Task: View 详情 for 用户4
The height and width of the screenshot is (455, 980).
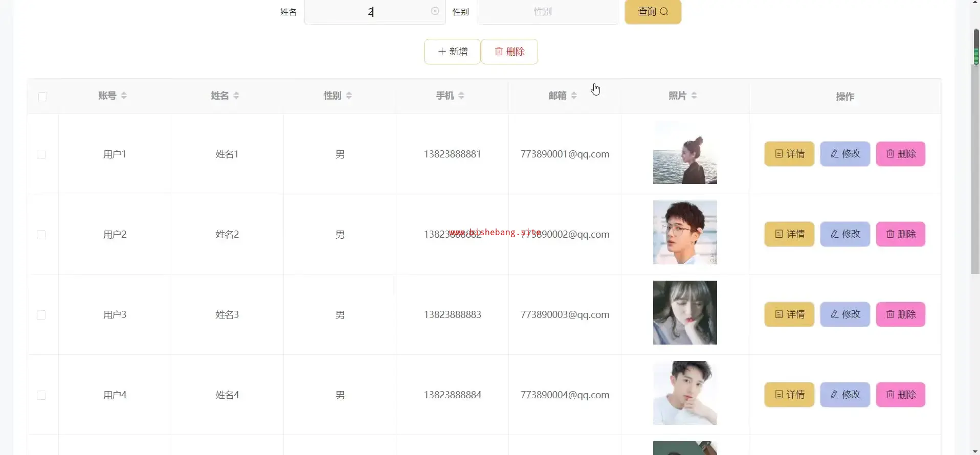Action: click(x=789, y=395)
